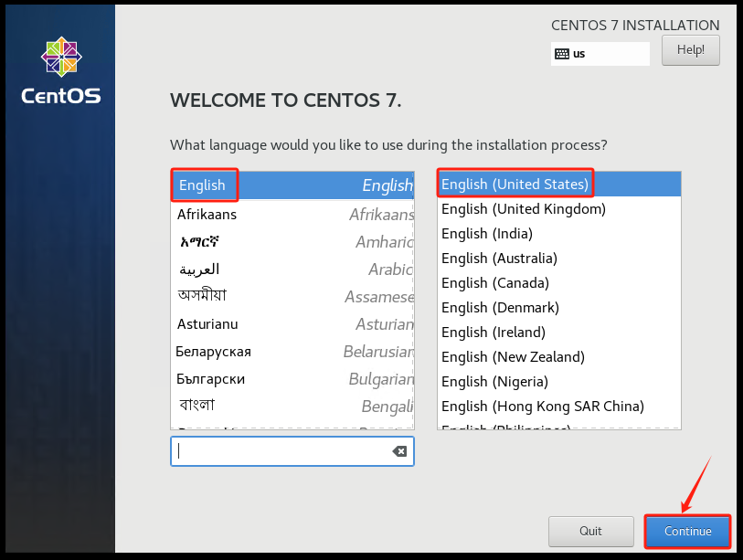
Task: Pick the Arabic language row
Action: (292, 269)
